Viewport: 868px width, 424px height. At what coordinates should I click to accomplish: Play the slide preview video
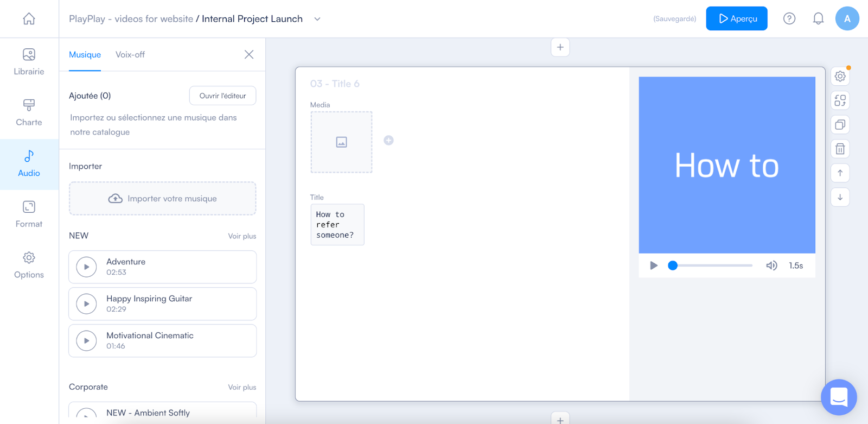point(654,265)
